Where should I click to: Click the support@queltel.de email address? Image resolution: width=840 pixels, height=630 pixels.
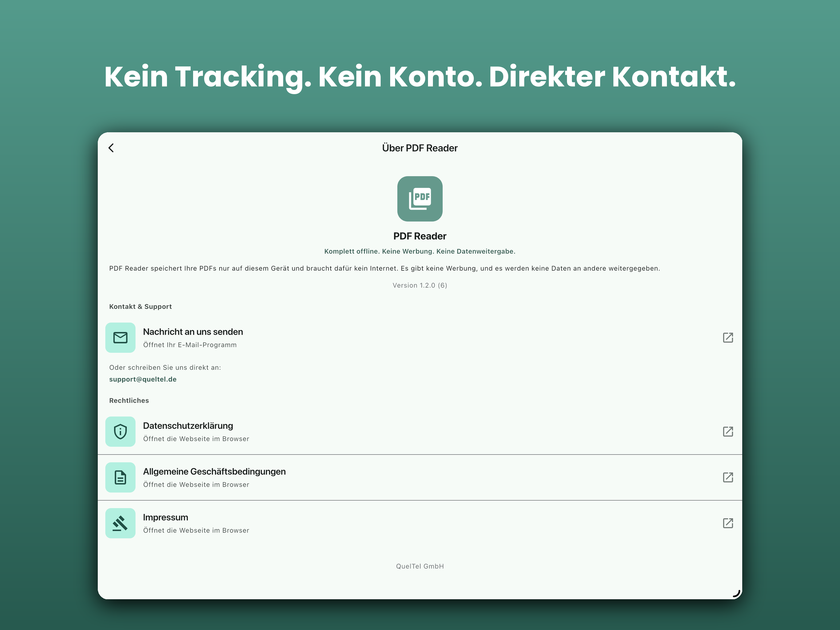tap(143, 379)
